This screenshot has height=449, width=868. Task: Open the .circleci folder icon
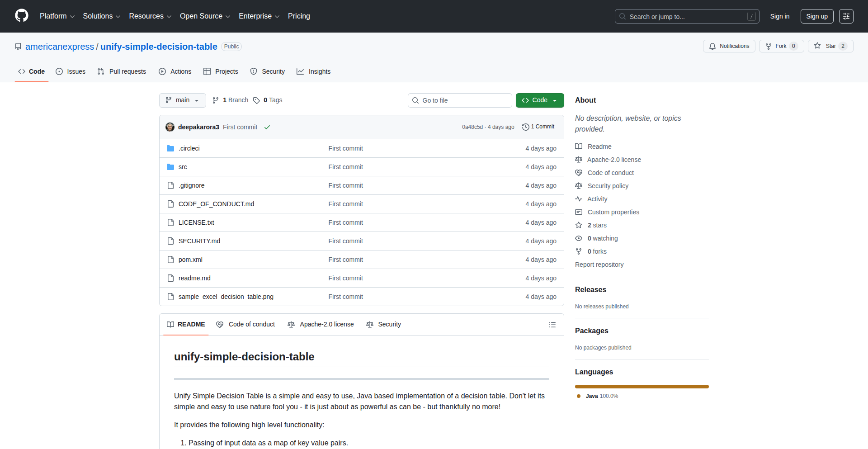[170, 148]
